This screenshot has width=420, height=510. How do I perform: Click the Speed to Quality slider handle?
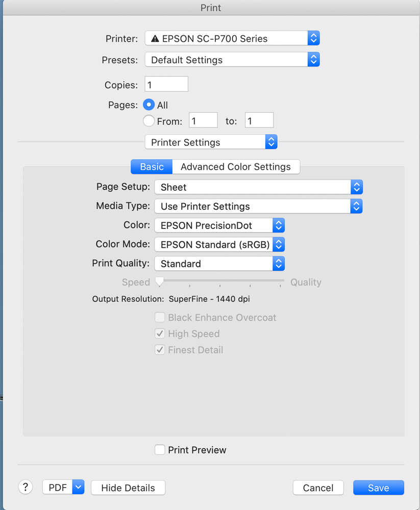coord(160,281)
